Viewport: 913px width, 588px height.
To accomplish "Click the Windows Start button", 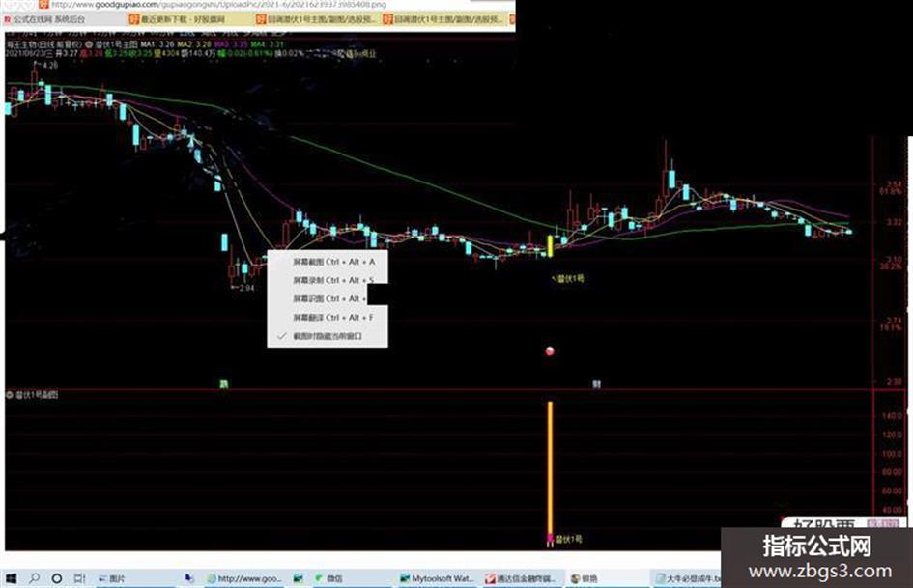I will click(x=11, y=578).
